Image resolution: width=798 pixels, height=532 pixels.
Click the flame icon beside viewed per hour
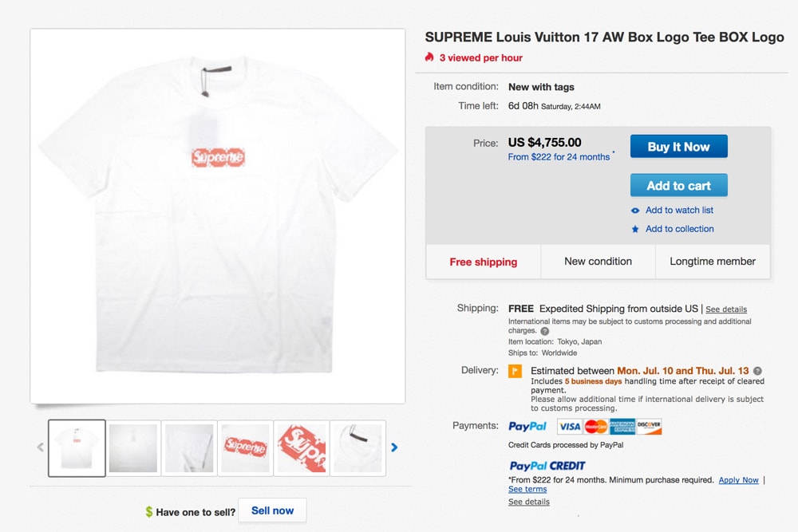(x=429, y=57)
